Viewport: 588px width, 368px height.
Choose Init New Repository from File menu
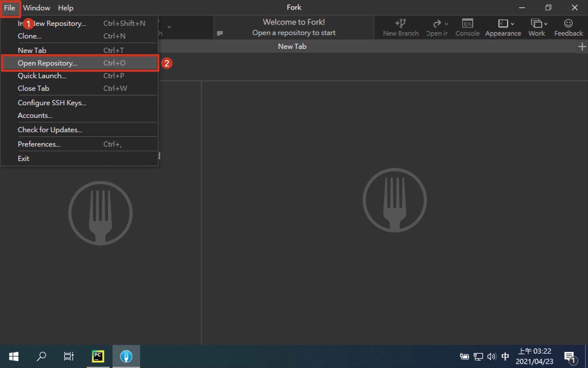coord(79,23)
